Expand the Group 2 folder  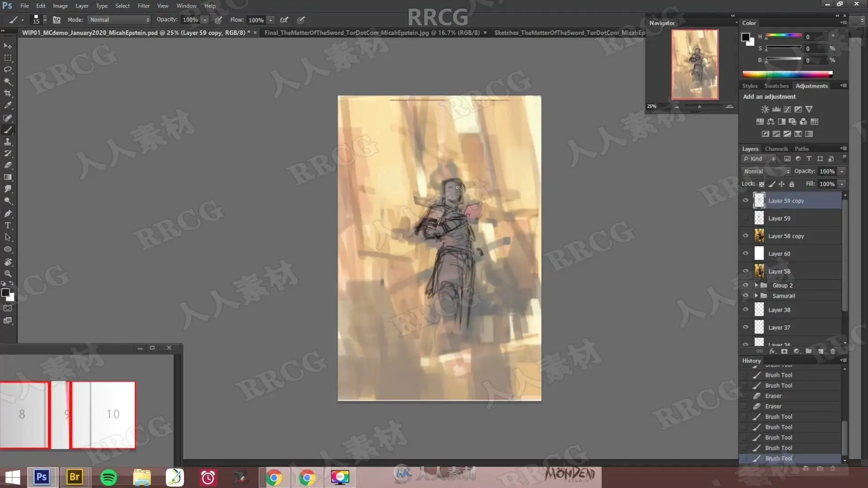(x=756, y=285)
